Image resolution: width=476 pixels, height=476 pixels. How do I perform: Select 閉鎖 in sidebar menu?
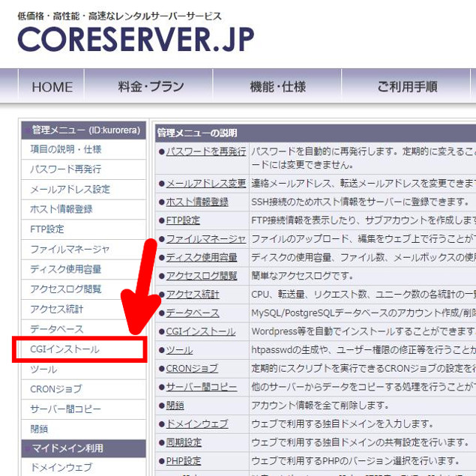84,430
